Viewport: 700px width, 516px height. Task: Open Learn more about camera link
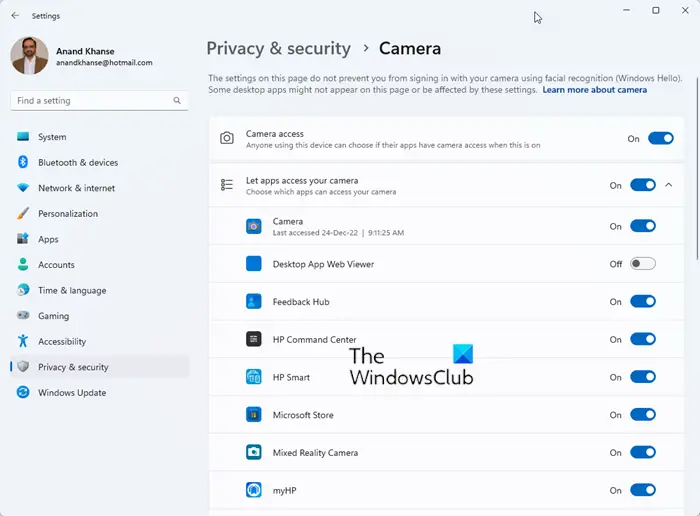click(x=595, y=90)
